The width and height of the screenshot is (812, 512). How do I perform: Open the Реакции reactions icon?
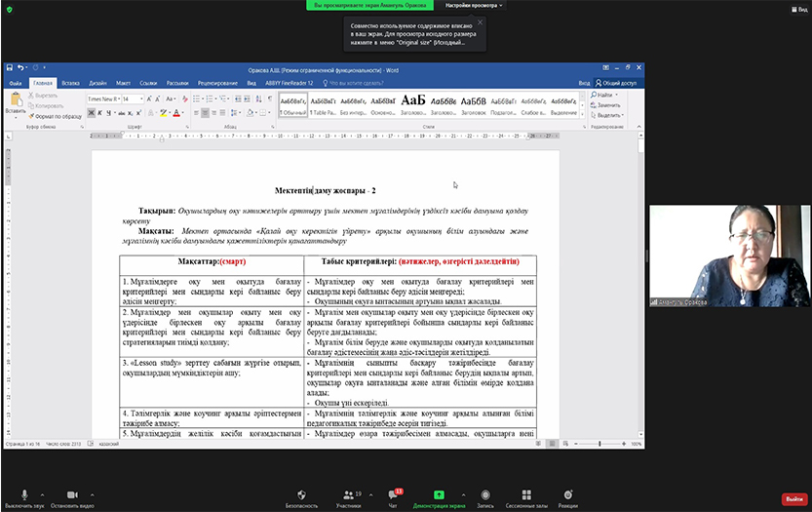pyautogui.click(x=568, y=494)
